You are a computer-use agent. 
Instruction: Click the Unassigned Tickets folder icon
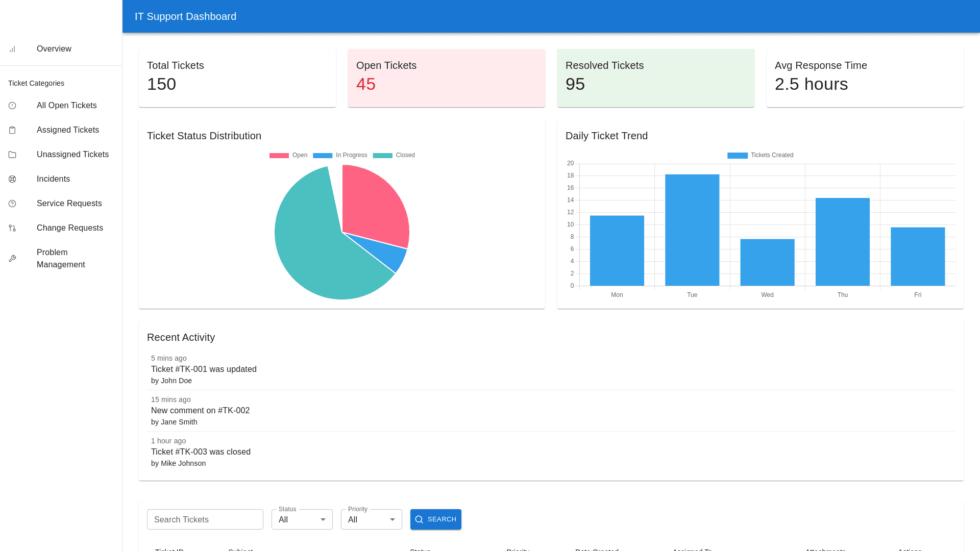pos(12,155)
